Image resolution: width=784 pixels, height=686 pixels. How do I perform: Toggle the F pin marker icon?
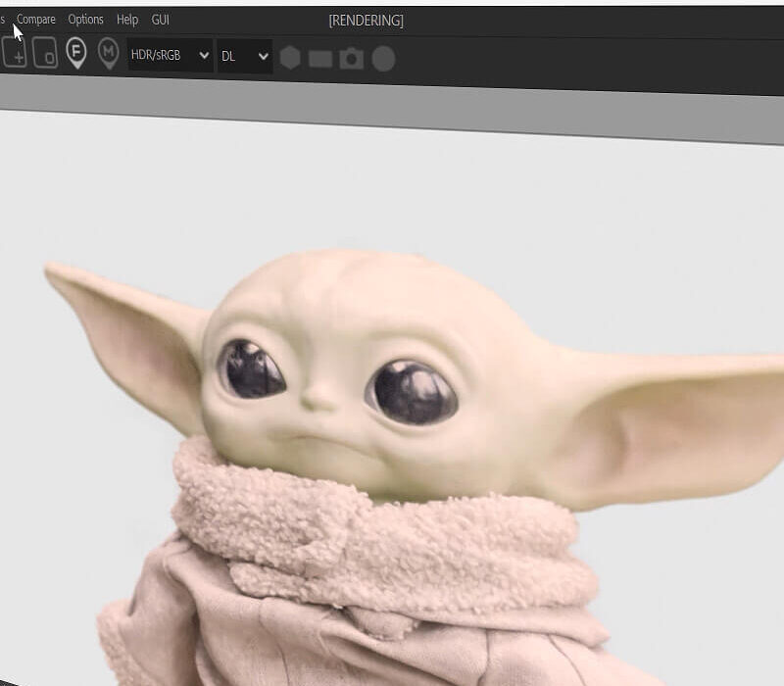76,53
